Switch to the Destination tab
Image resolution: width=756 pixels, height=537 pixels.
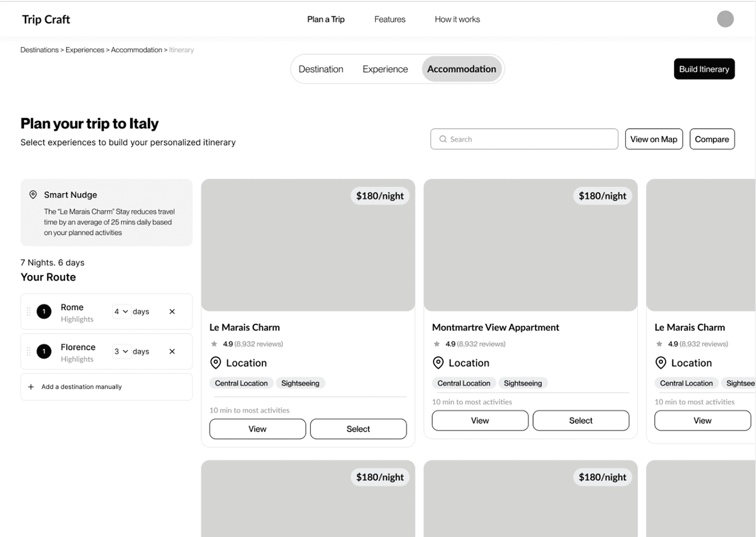[x=321, y=69]
